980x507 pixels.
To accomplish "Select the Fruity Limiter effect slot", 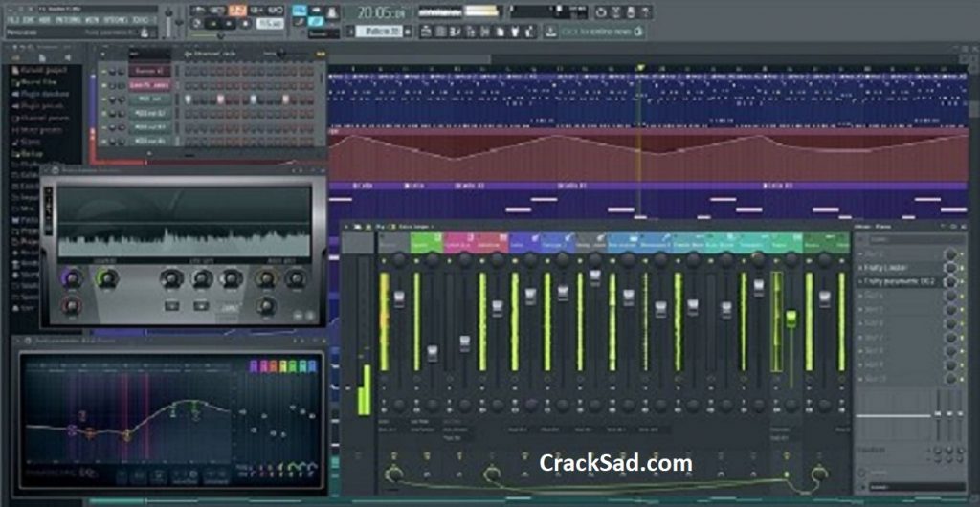I will [x=898, y=267].
